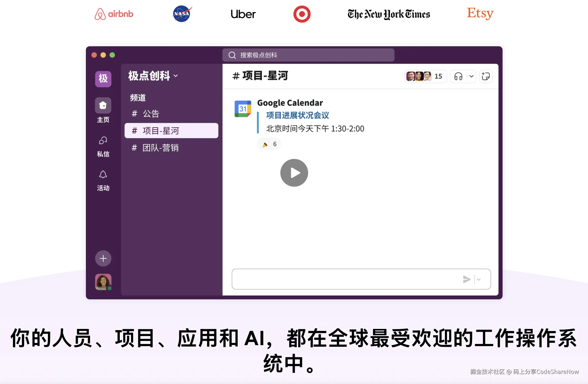The image size is (588, 384).
Task: Select the # 团队-营销 channel
Action: pos(160,148)
